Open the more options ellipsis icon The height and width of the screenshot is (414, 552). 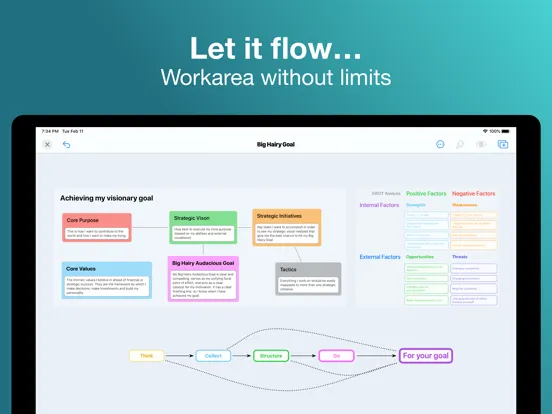[x=440, y=144]
